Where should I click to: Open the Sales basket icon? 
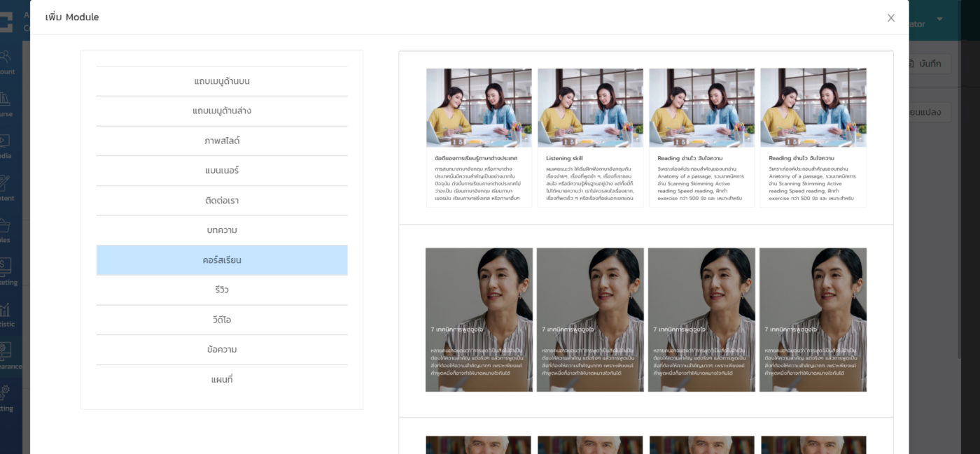click(x=7, y=229)
